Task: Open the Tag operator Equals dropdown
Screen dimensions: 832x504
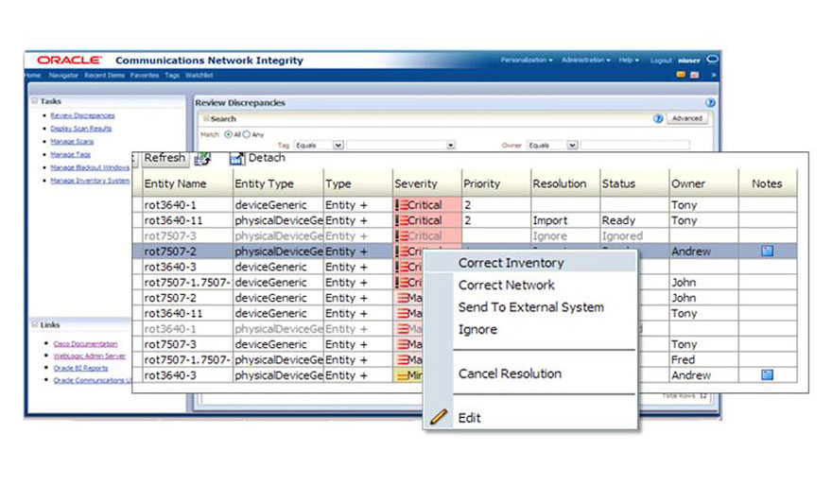Action: [319, 145]
